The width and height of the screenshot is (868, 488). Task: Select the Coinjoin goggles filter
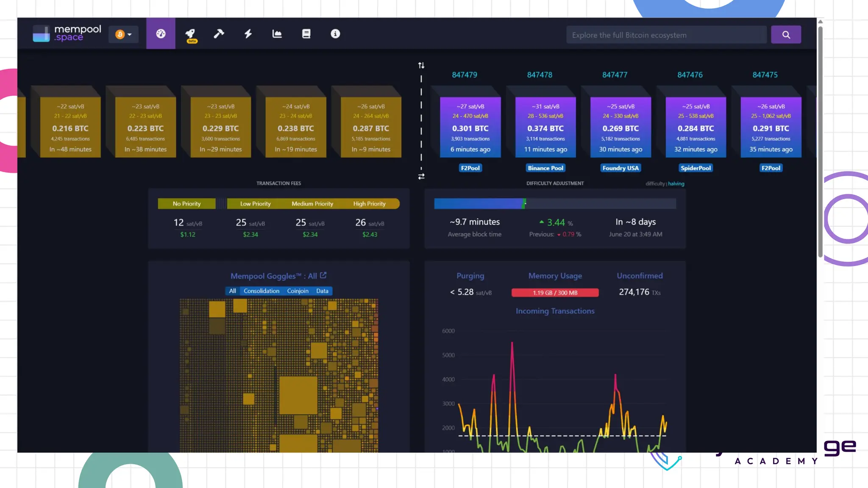point(298,291)
